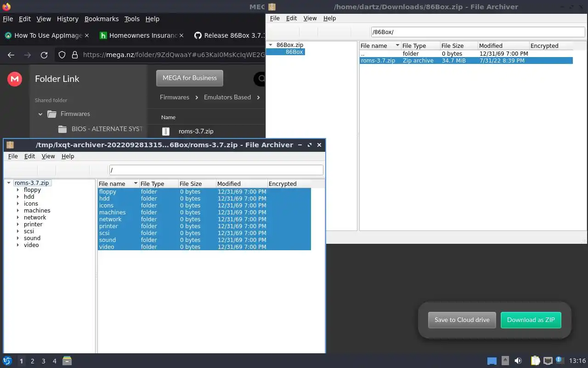This screenshot has width=588, height=368.
Task: Open File menu in roms-3.7.zip archiver
Action: [x=13, y=156]
